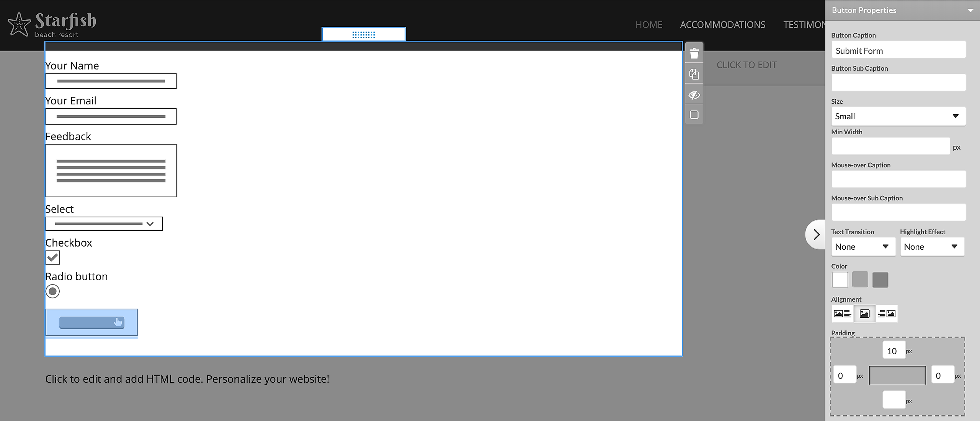Viewport: 980px width, 421px height.
Task: Open the Text Transition dropdown
Action: [863, 247]
